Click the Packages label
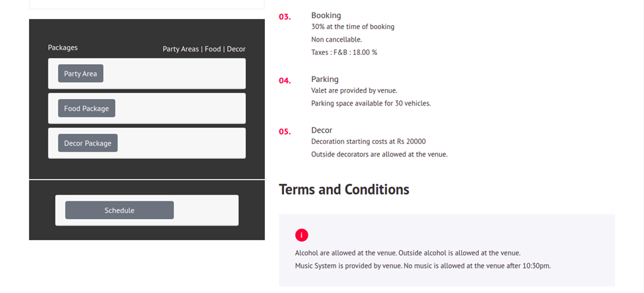This screenshot has height=293, width=644. (63, 48)
